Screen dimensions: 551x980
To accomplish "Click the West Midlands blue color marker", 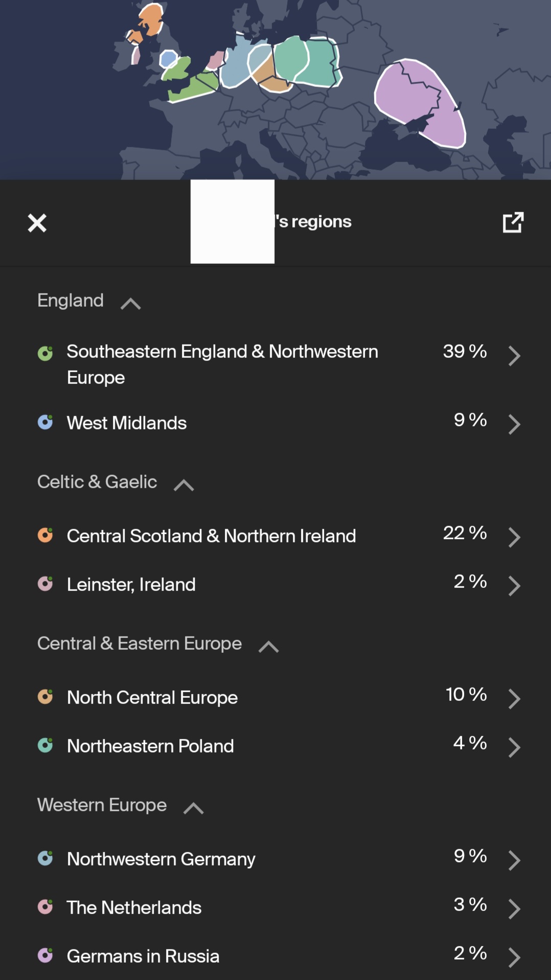I will click(x=45, y=422).
